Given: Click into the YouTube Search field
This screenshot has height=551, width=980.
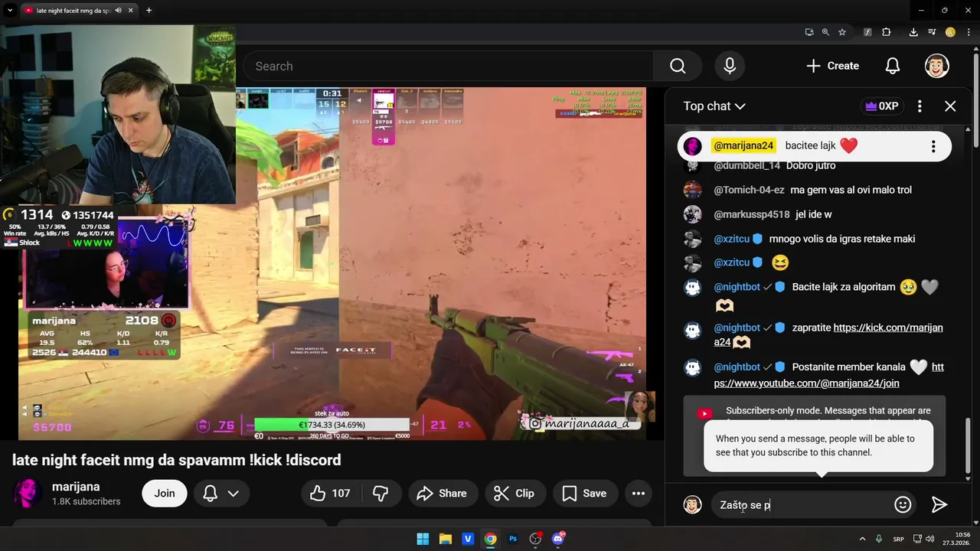Looking at the screenshot, I should pyautogui.click(x=448, y=67).
